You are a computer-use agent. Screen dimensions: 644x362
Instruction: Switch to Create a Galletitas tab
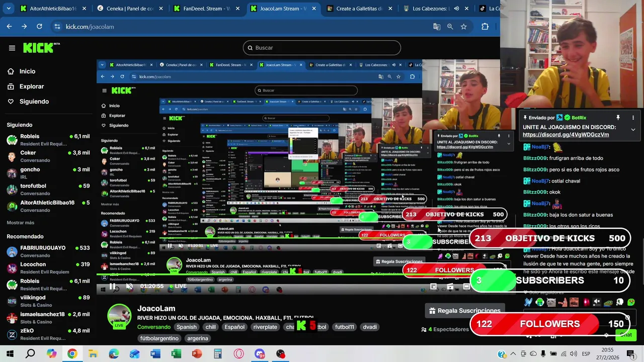click(x=359, y=9)
